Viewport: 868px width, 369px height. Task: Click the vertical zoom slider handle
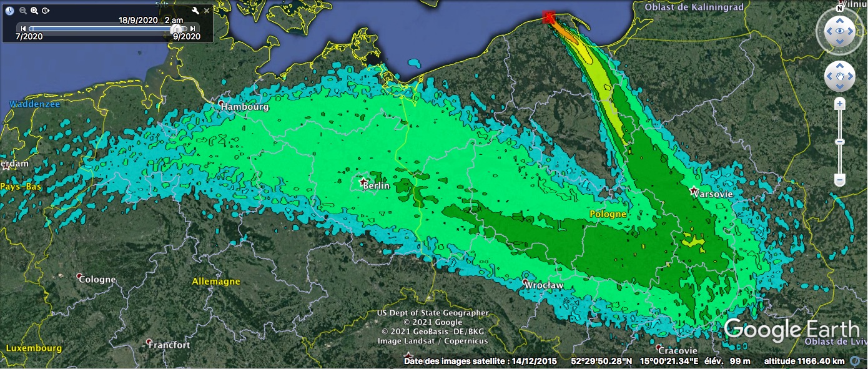pyautogui.click(x=840, y=142)
